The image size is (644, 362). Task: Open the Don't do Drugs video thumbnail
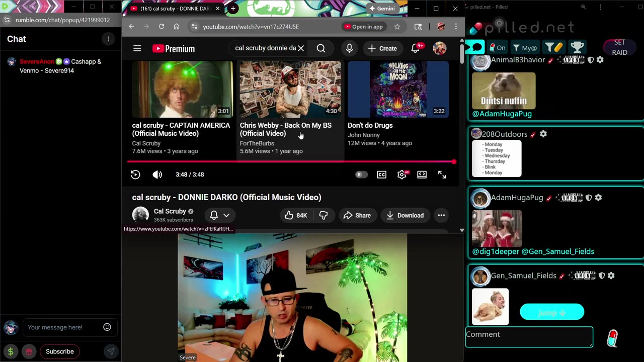[x=398, y=89]
